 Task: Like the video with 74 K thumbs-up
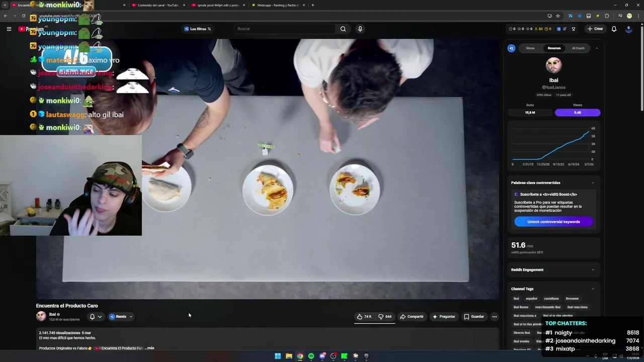[364, 317]
